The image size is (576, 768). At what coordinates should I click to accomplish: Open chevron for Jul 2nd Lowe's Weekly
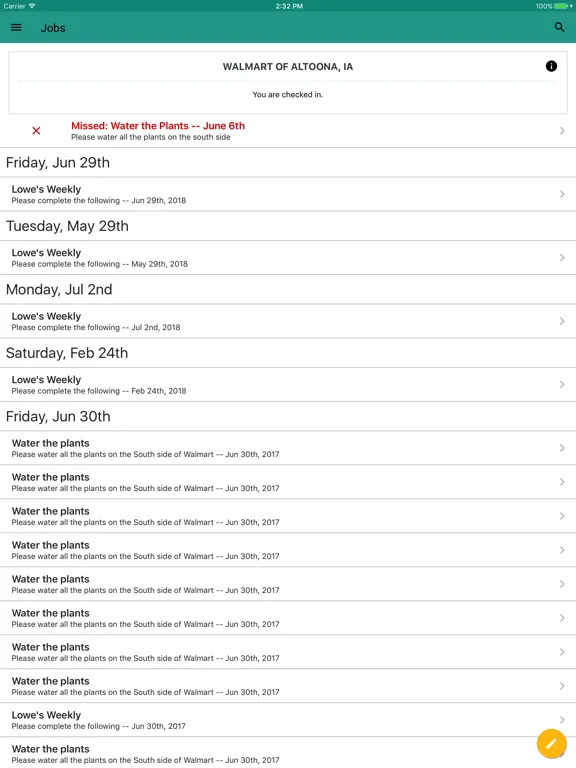pos(562,321)
